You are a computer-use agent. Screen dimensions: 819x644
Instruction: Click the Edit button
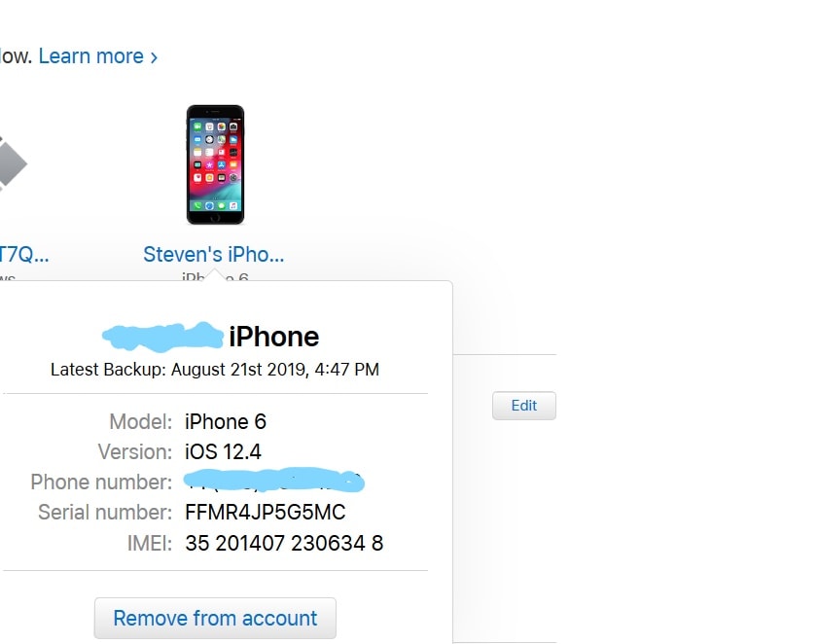point(524,406)
